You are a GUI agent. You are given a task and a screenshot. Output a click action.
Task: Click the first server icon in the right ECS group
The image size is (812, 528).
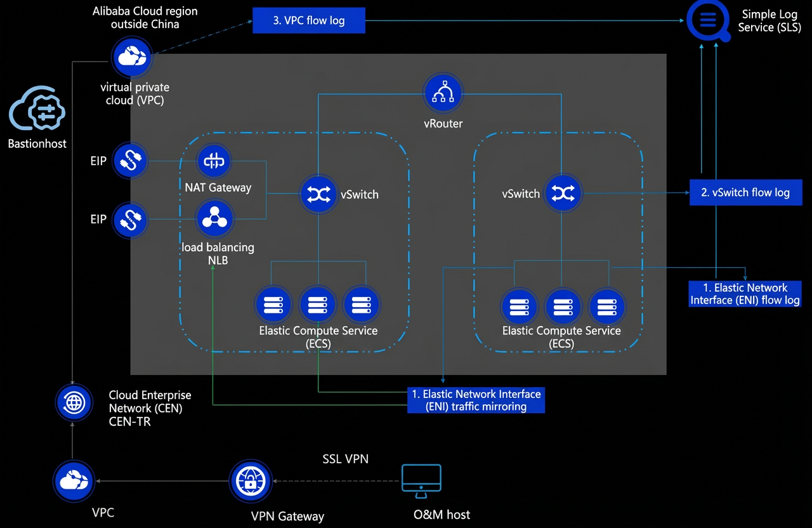pyautogui.click(x=519, y=307)
